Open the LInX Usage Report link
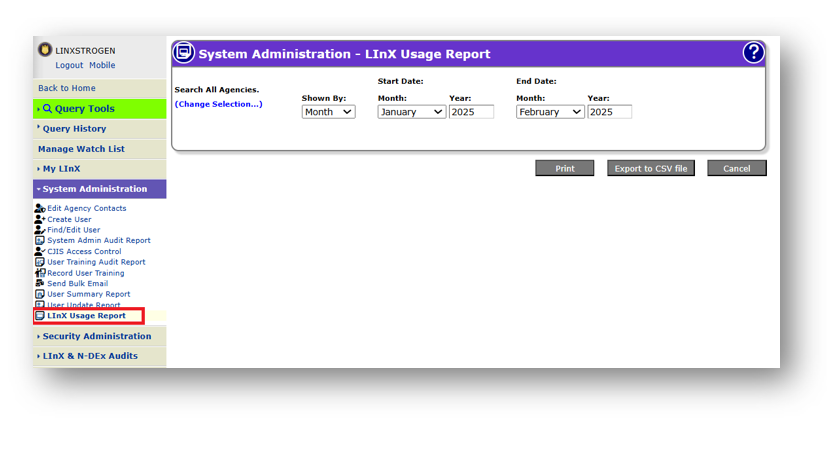This screenshot has height=450, width=827. click(86, 316)
